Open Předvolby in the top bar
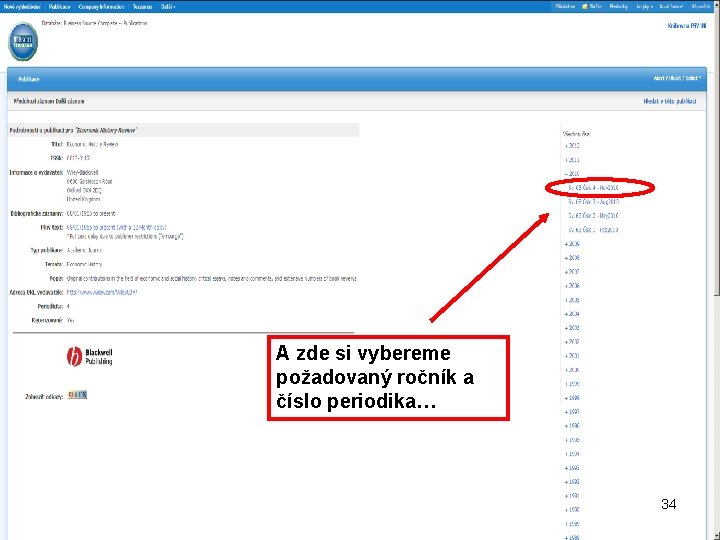The image size is (720, 540). tap(619, 6)
